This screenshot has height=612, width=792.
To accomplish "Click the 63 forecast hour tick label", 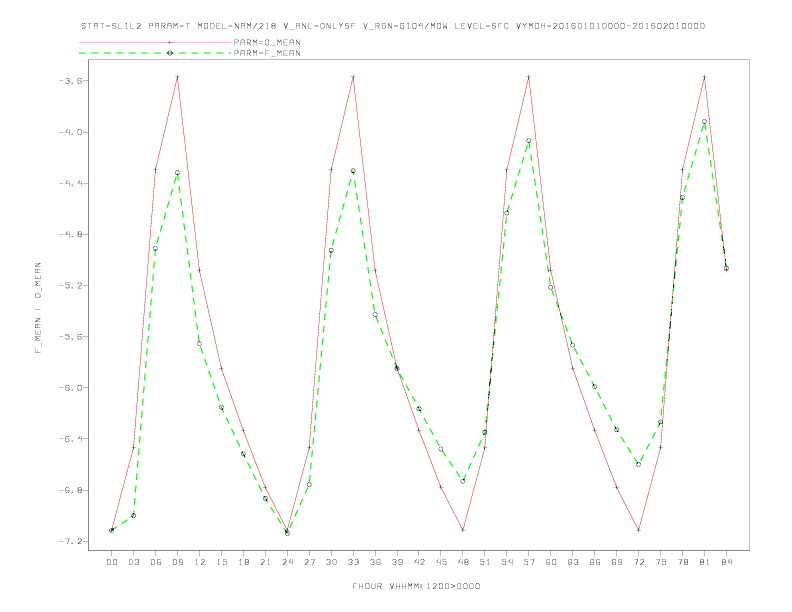I will pos(573,562).
